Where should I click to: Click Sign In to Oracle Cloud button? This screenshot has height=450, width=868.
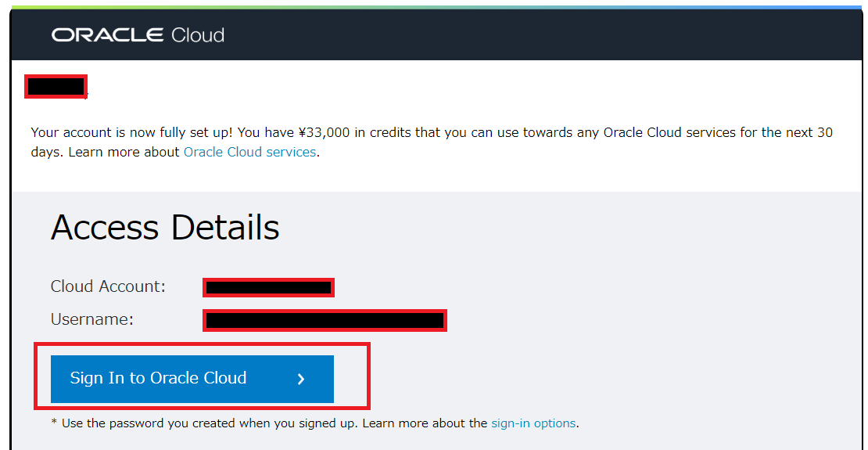192,379
